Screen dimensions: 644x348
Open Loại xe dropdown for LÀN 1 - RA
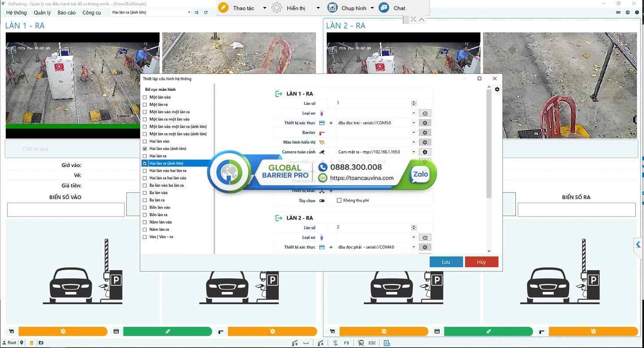point(414,114)
